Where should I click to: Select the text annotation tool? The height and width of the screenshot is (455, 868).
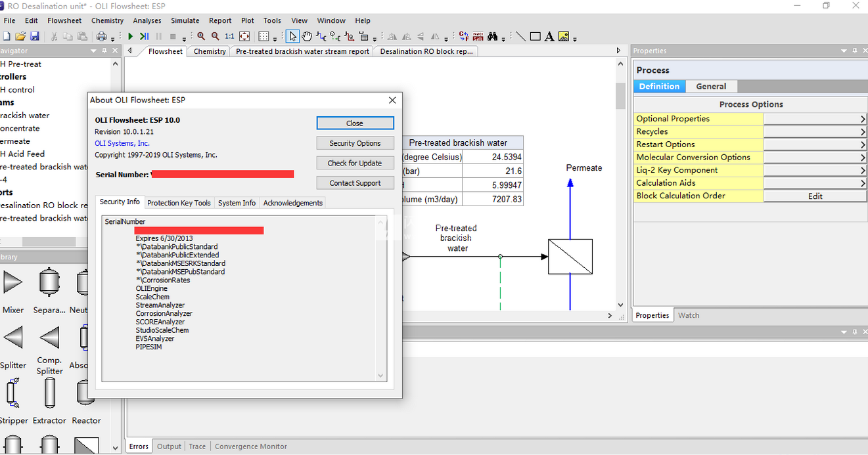(549, 37)
